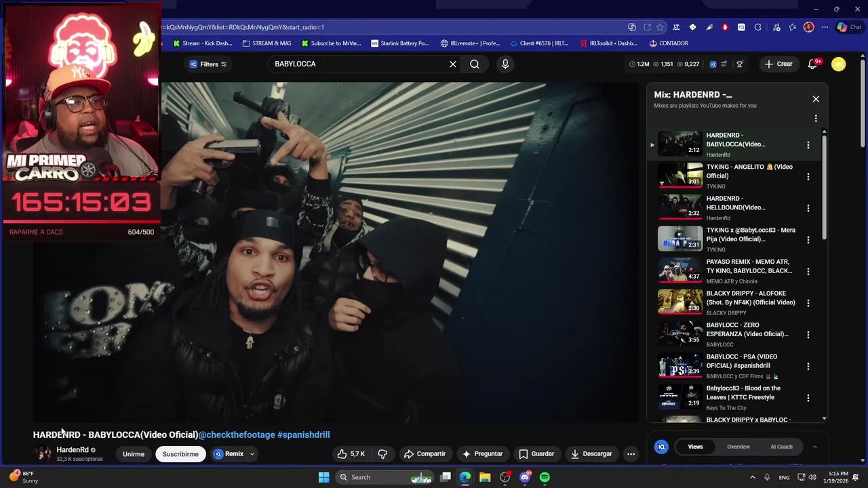Select BABYLOCC - ZERO ESPERANZA title
This screenshot has height=488, width=868.
[747, 329]
